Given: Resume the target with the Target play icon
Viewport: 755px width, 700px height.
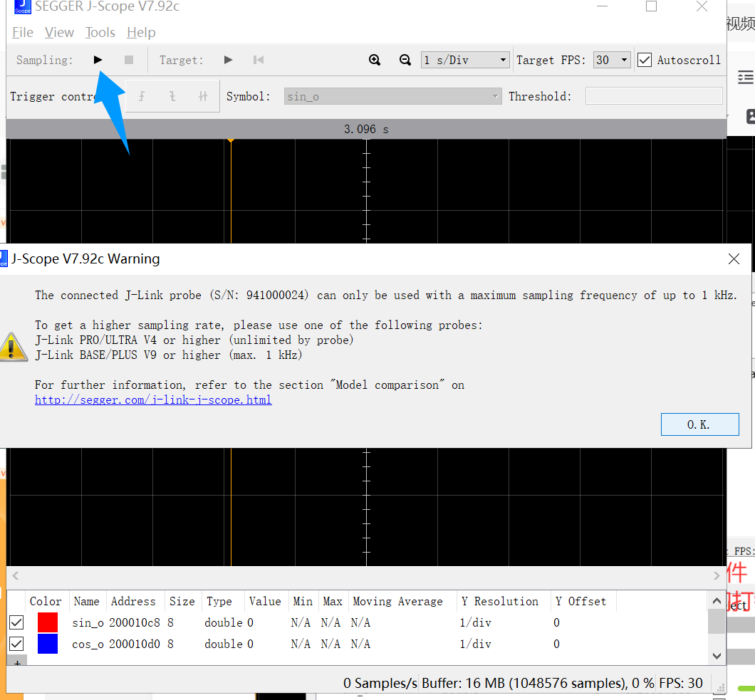Looking at the screenshot, I should click(228, 60).
